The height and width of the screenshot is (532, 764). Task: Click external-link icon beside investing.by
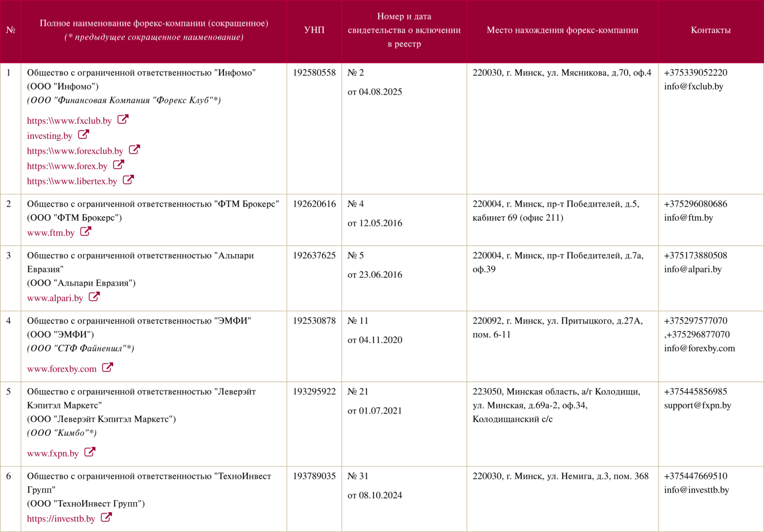click(84, 134)
